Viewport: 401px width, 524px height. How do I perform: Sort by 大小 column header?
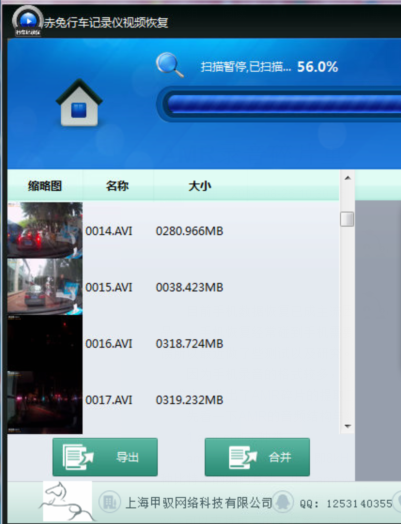tap(200, 185)
